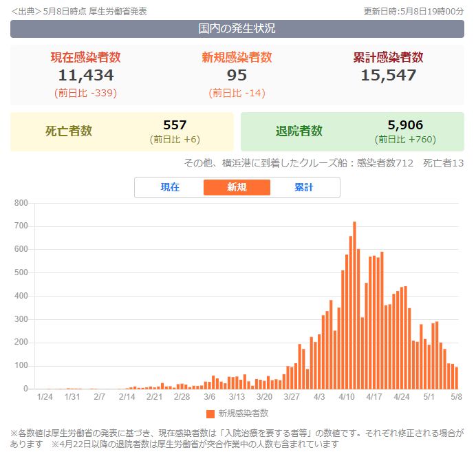This screenshot has height=452, width=476.
Task: Click the 出典 5月8日時点 厚生労働省発表 text
Action: pos(79,12)
